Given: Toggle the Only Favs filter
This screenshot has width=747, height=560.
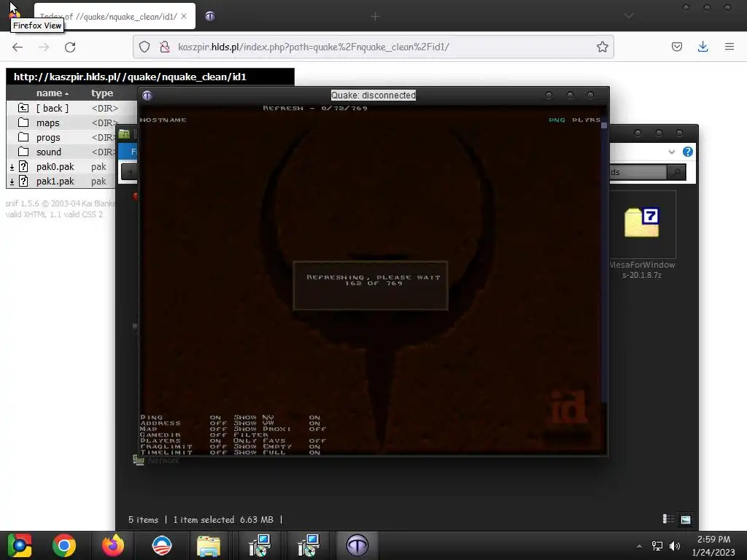Looking at the screenshot, I should (x=279, y=440).
